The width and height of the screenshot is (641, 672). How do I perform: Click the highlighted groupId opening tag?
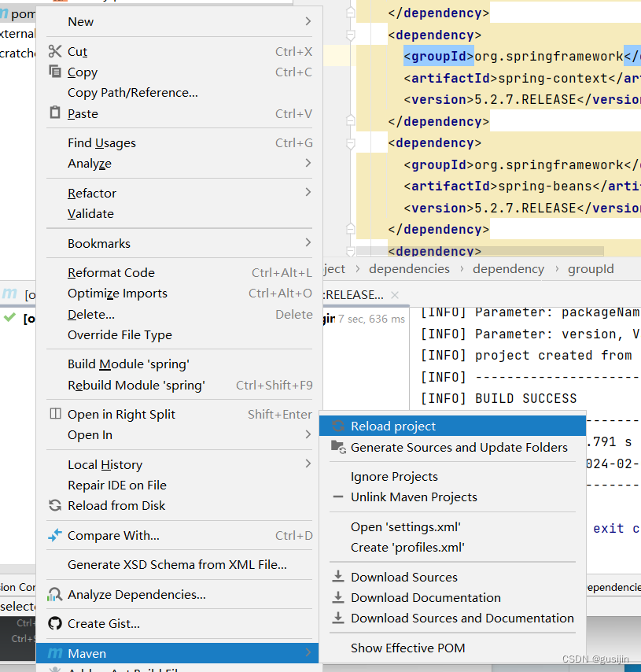pyautogui.click(x=438, y=56)
